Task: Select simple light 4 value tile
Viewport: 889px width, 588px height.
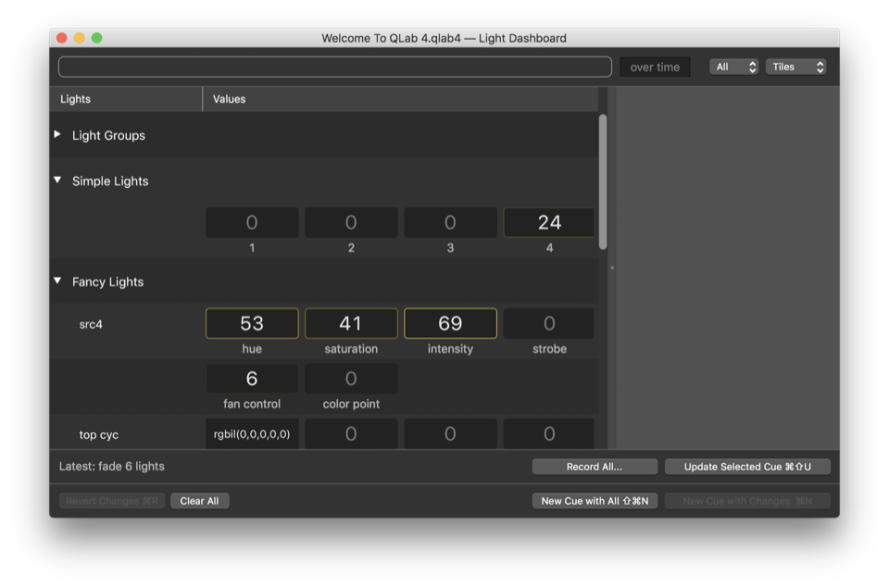Action: (x=549, y=222)
